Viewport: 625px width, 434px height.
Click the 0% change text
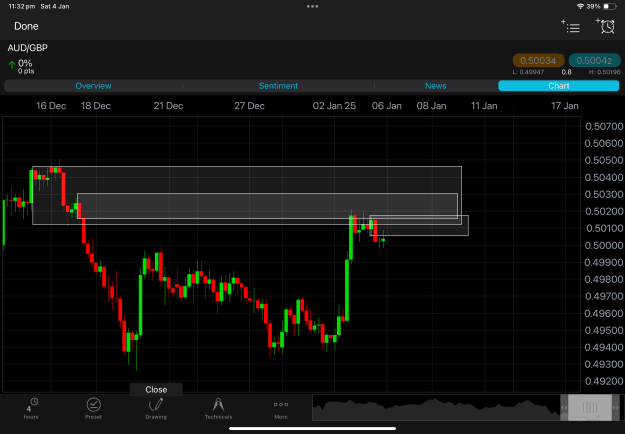[x=25, y=63]
